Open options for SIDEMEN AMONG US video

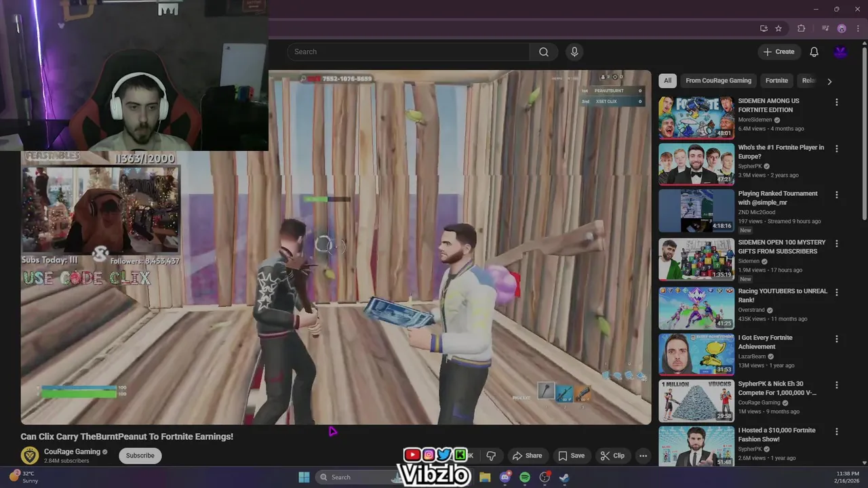(836, 102)
